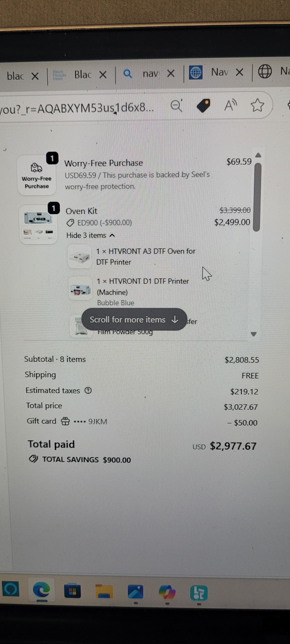The height and width of the screenshot is (644, 290).
Task: Click Scroll for more items button
Action: coord(134,319)
